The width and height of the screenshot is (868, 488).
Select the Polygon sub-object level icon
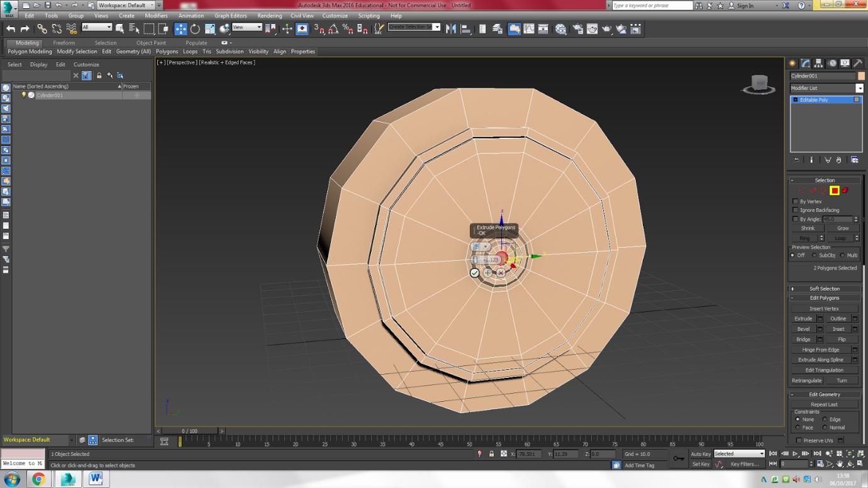coord(835,191)
